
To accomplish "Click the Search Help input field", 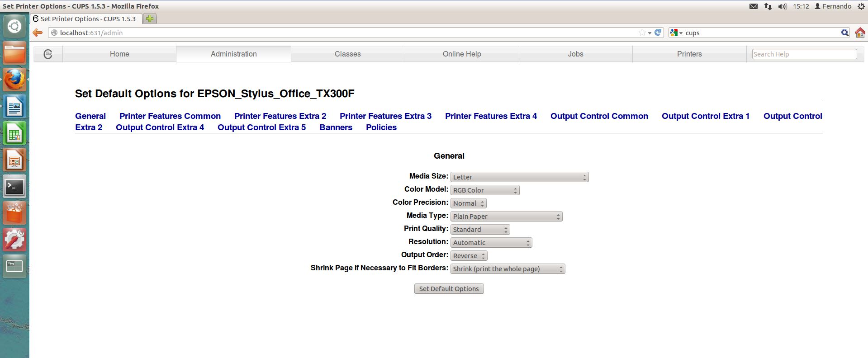I will click(804, 54).
